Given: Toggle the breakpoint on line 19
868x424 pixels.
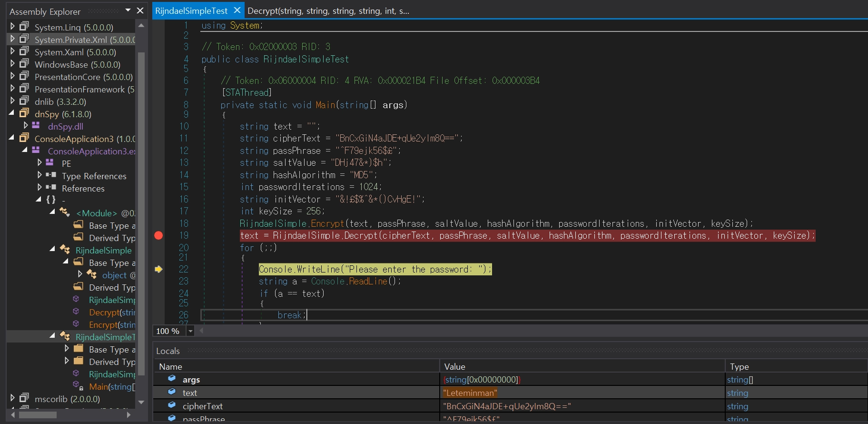Looking at the screenshot, I should pos(158,235).
